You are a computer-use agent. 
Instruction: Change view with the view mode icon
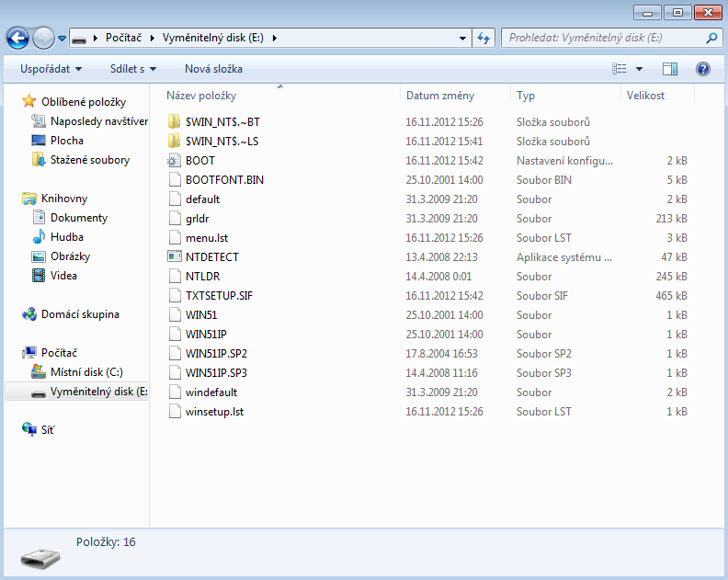click(619, 69)
